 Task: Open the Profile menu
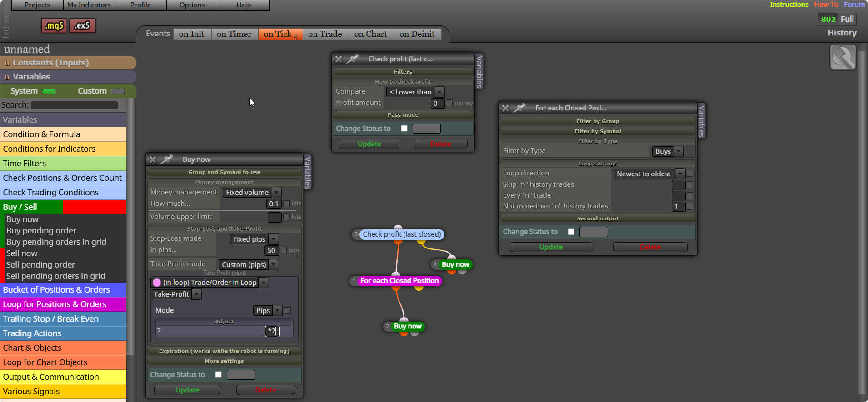140,5
